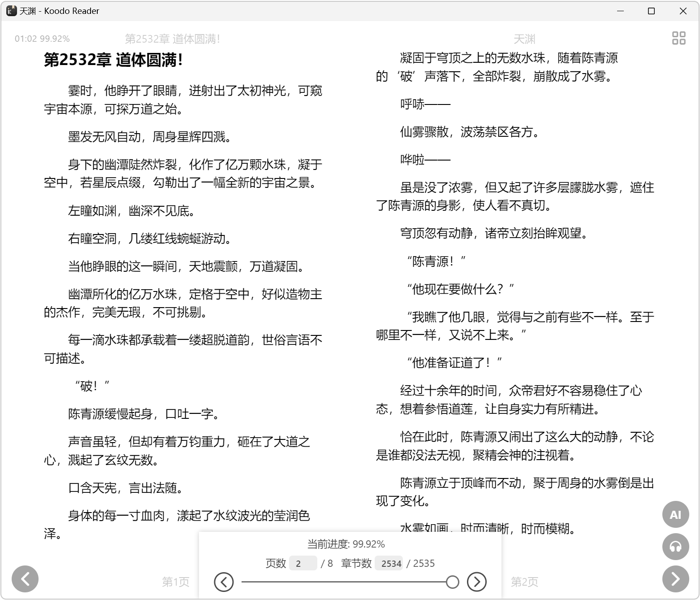Viewport: 700px width, 600px height.
Task: Click the paragraph 陈青源缓慢起身，口吐一字。
Action: click(143, 414)
